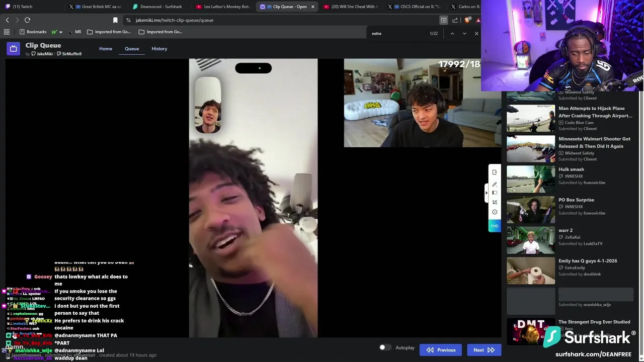This screenshot has height=362, width=644.
Task: Open the Man Attempts to Hijack Plane thumbnail
Action: [x=530, y=118]
